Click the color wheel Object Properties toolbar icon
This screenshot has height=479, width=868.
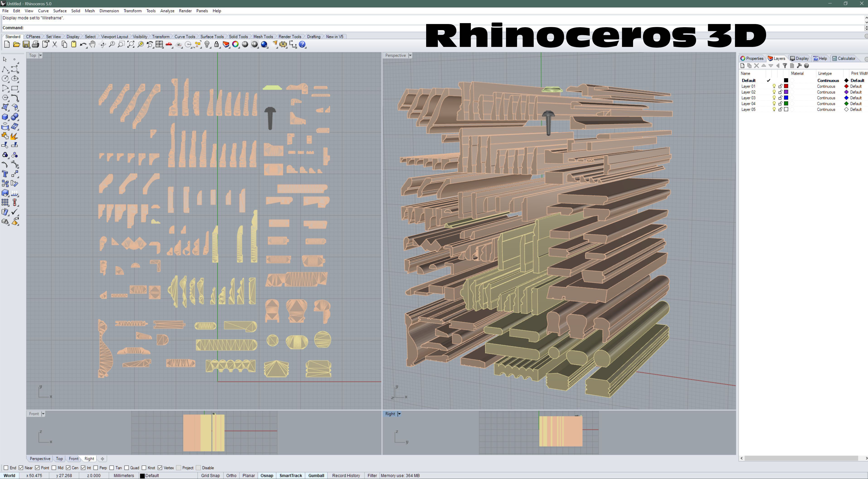click(236, 44)
